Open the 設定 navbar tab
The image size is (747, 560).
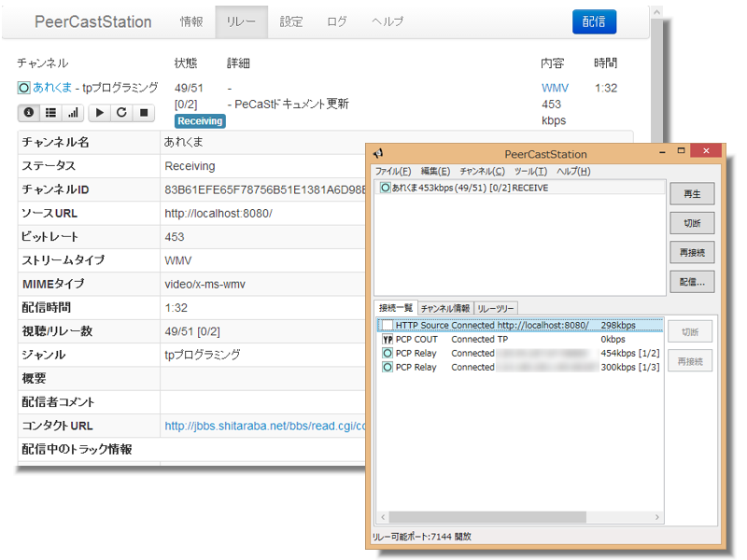[x=291, y=21]
